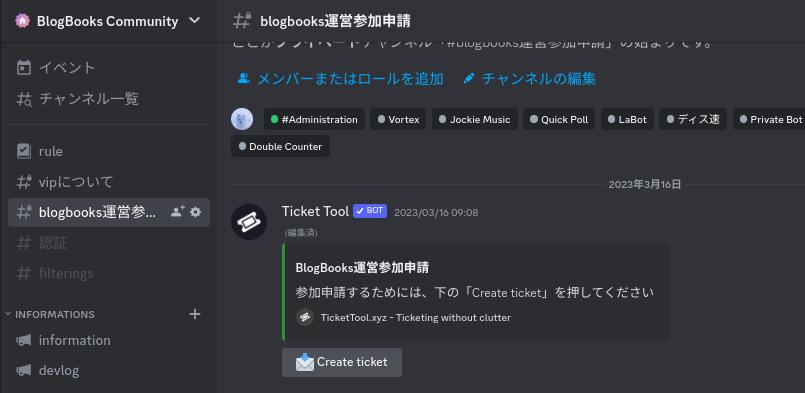
Task: Select the #Administration role chip
Action: tap(314, 119)
